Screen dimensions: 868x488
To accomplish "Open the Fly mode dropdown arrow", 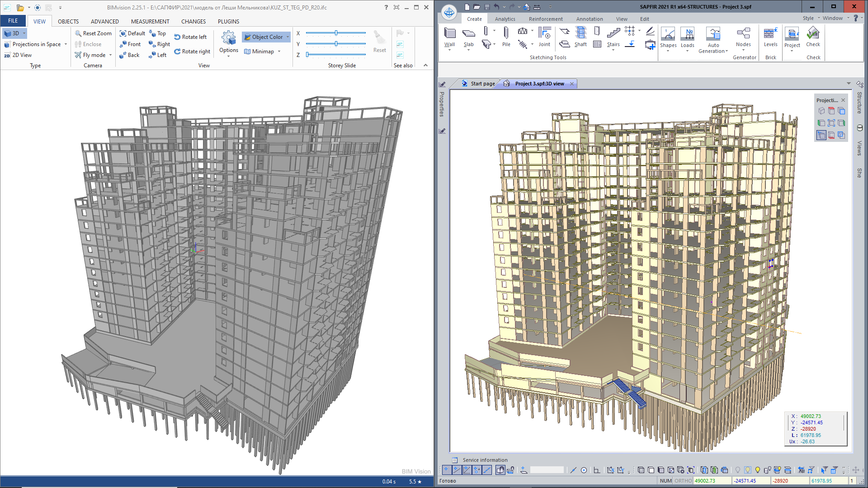I will [x=110, y=55].
